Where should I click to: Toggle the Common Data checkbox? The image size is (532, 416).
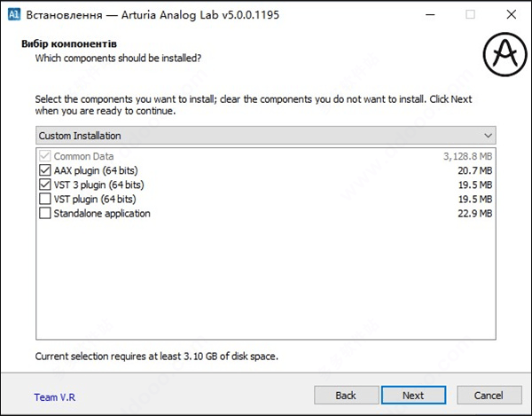45,156
